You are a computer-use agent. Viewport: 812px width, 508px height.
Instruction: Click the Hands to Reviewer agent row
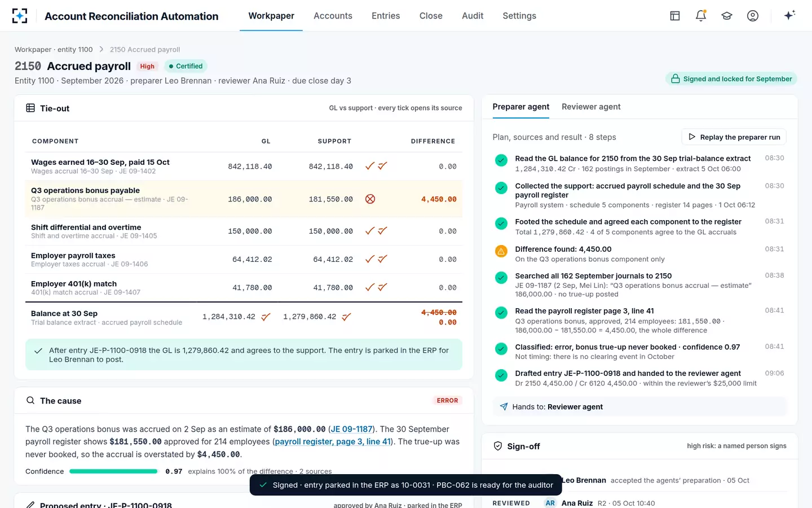tap(639, 406)
